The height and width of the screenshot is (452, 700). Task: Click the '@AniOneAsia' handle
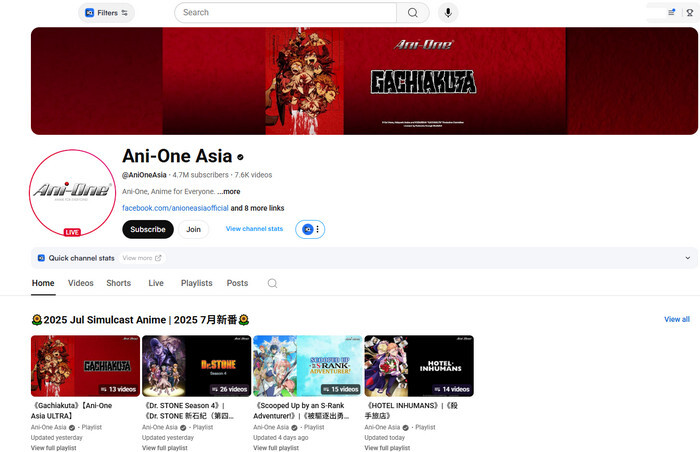144,175
